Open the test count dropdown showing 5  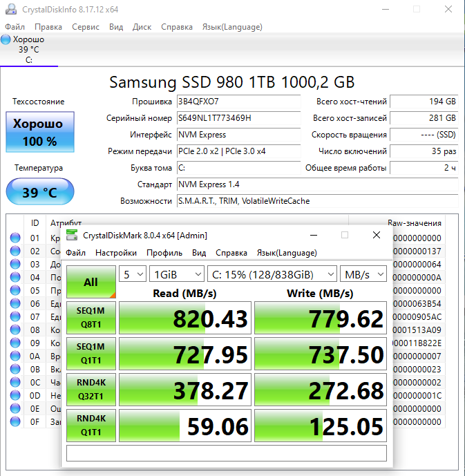click(x=133, y=274)
